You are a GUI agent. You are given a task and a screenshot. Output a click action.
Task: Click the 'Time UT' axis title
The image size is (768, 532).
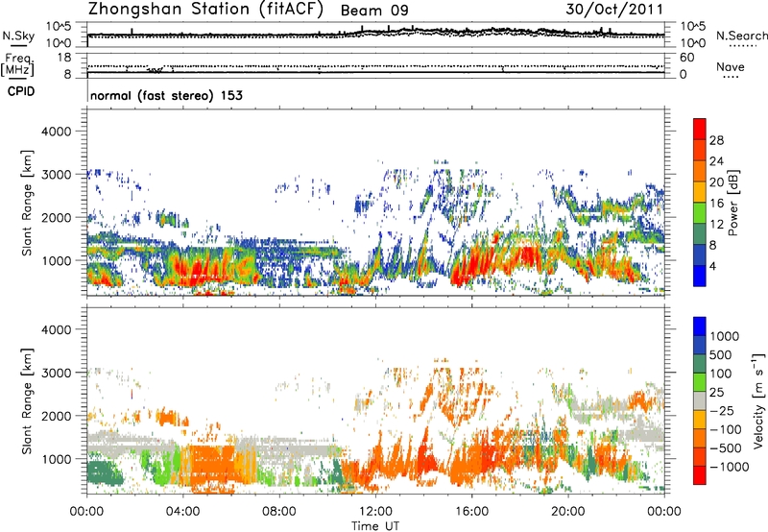pyautogui.click(x=375, y=525)
